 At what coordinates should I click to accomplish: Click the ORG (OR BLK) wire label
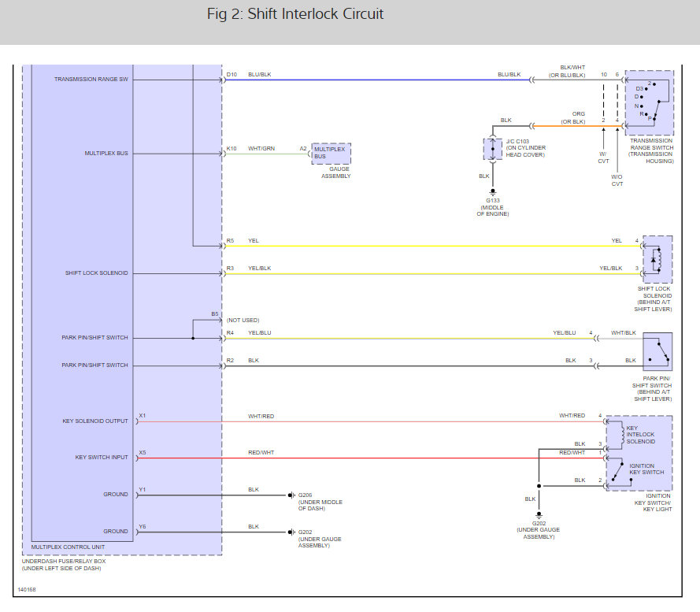[x=573, y=117]
